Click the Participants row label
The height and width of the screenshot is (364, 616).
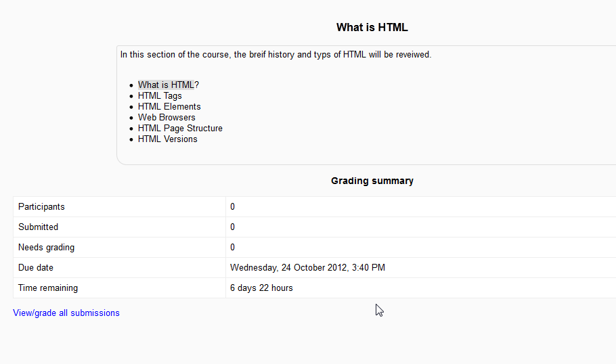tap(41, 207)
